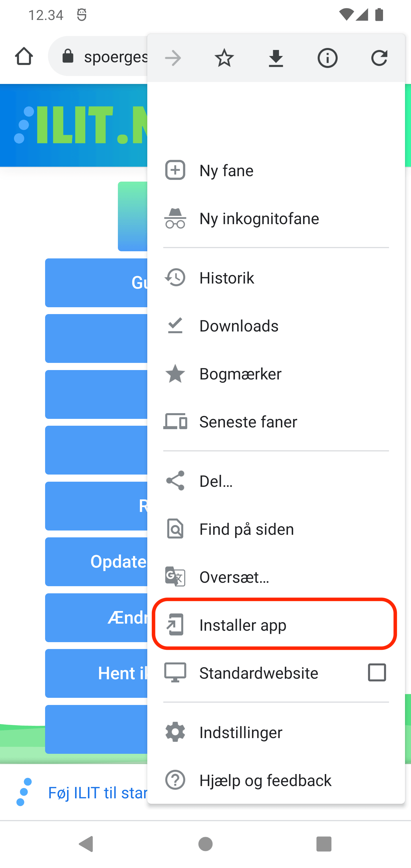Tap the address bar URL field
Viewport: 411px width, 868px height.
tap(114, 56)
